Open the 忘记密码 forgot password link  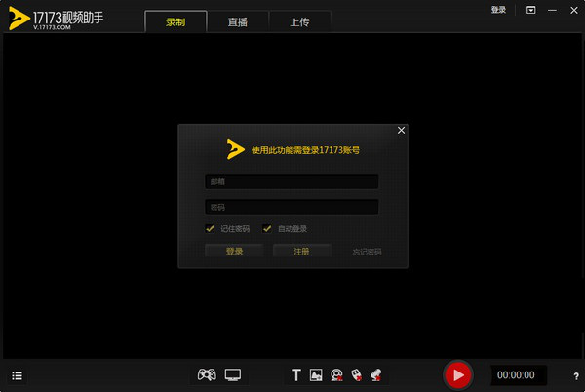pos(367,252)
